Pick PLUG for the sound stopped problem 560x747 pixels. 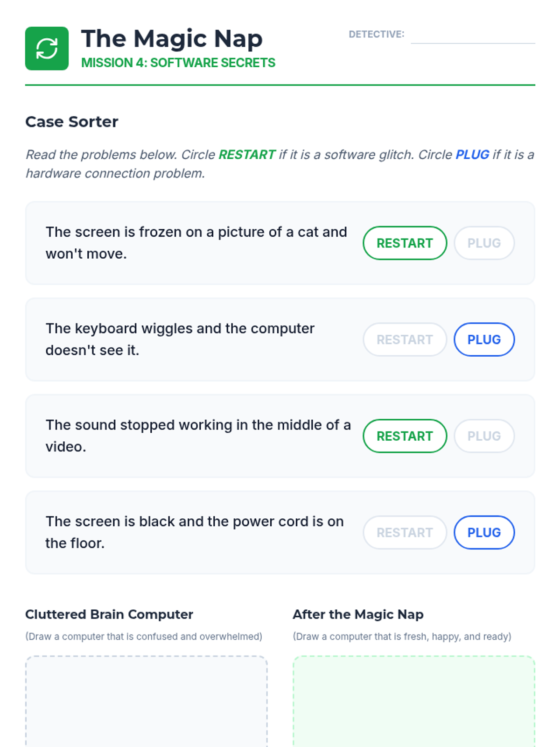click(484, 436)
